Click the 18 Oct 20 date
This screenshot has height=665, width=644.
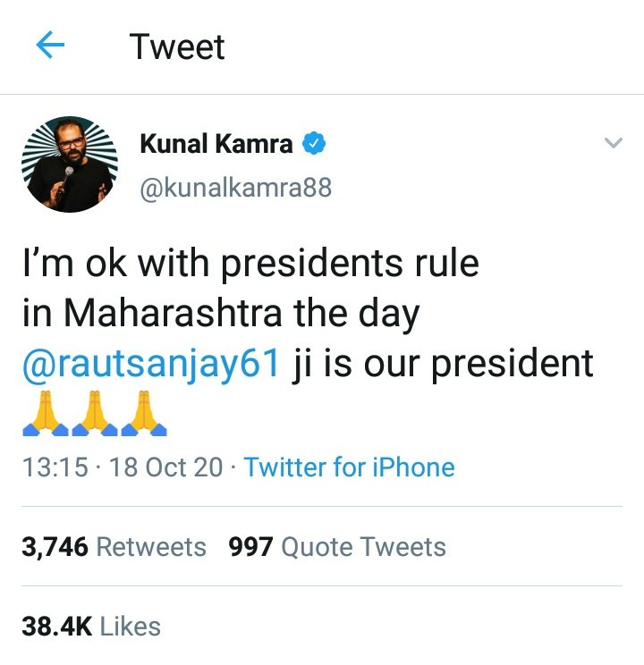tap(166, 467)
